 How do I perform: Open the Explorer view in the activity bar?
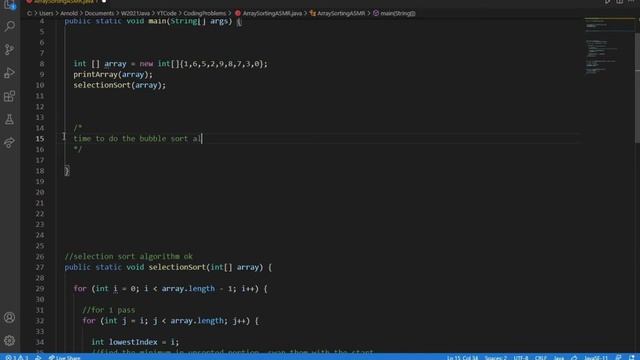[x=9, y=4]
